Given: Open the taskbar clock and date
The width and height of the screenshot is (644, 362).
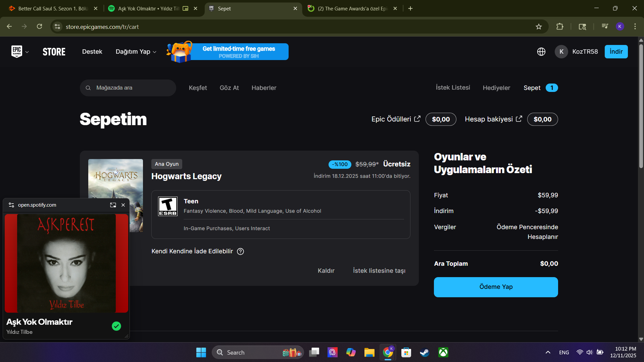Looking at the screenshot, I should pos(623,352).
